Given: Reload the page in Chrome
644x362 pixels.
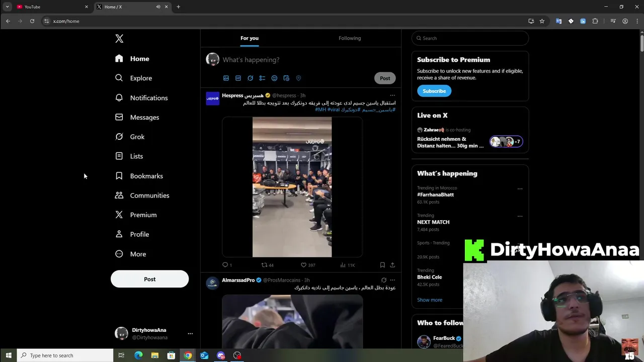Looking at the screenshot, I should coord(32,21).
